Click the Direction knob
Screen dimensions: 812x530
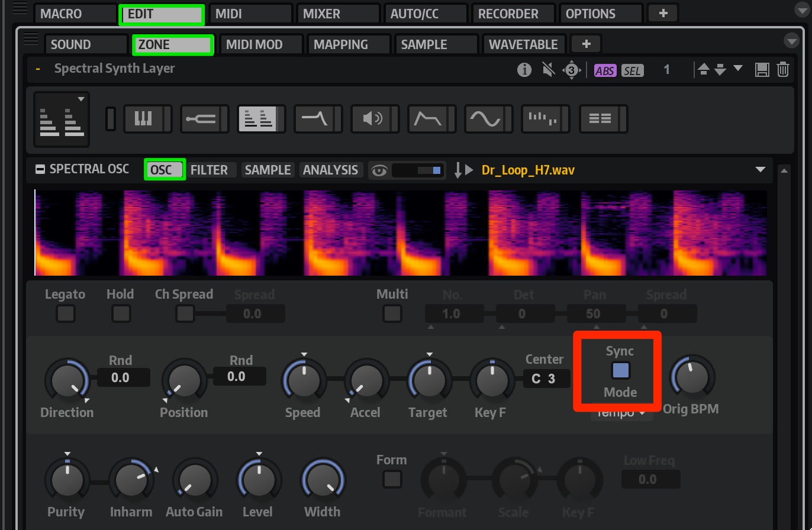point(67,382)
